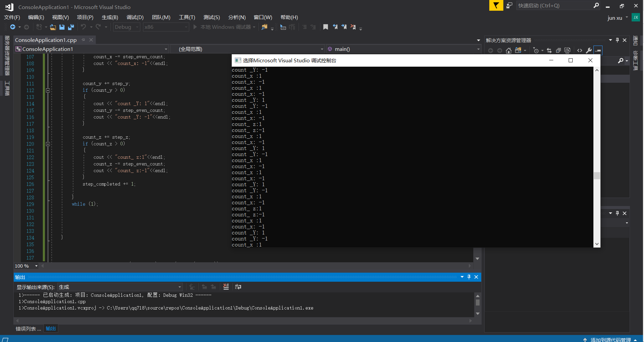
Task: Open the 编辑(E) Edit menu
Action: [36, 17]
